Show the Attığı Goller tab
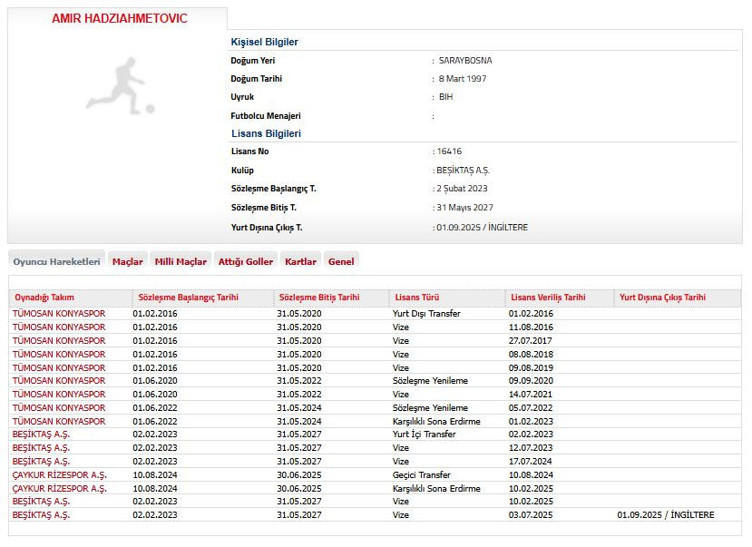 246,262
